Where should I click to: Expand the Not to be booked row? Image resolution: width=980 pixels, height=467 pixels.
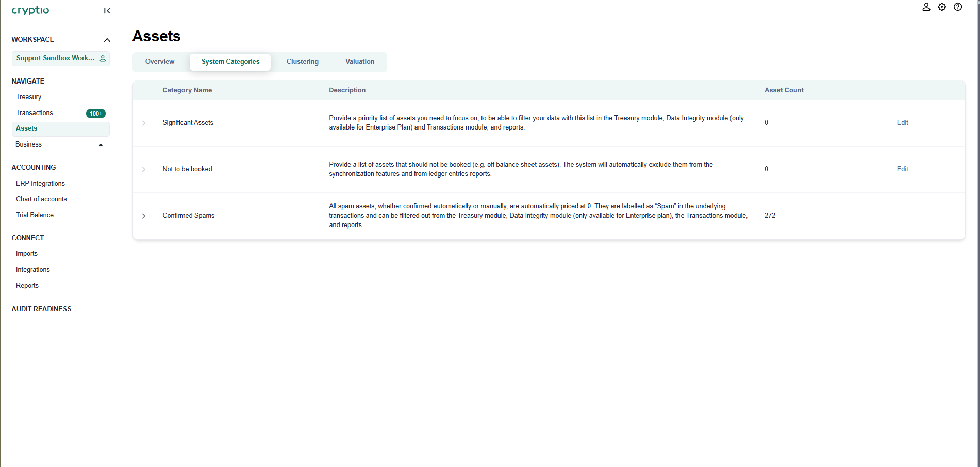click(144, 169)
